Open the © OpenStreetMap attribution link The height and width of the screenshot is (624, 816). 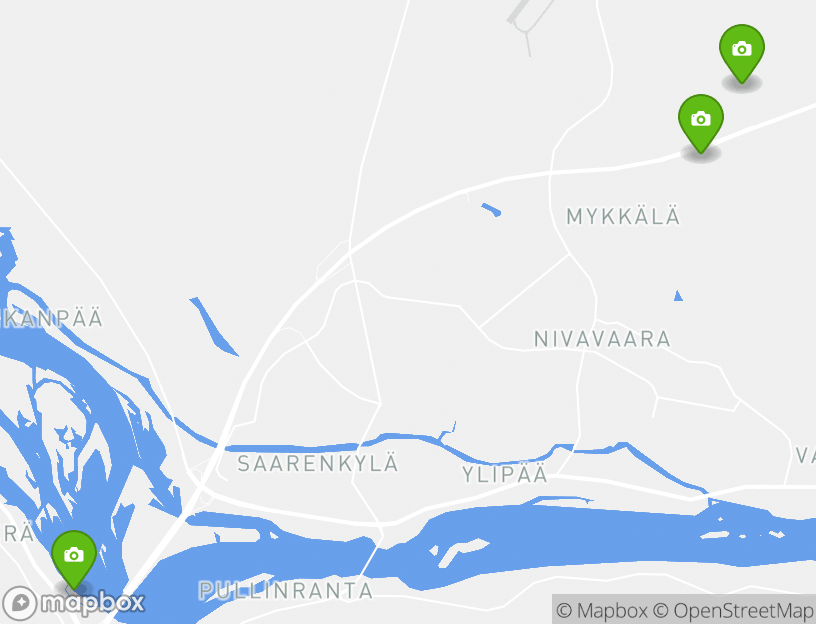tap(733, 610)
